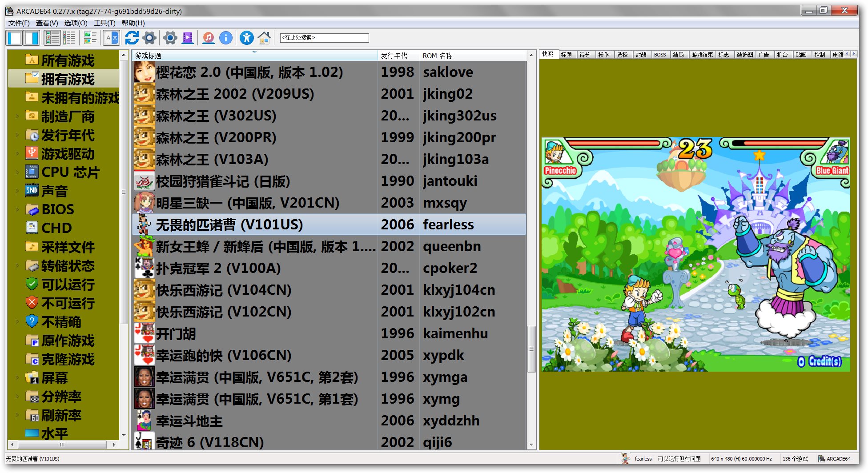Expand the BIOS tree node
This screenshot has height=473, width=868.
coord(17,209)
